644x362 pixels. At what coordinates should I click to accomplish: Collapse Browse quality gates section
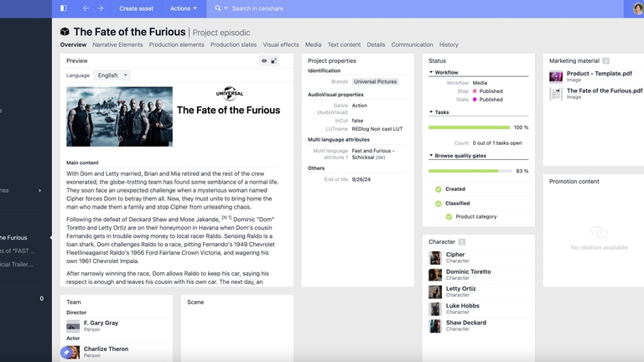[431, 156]
